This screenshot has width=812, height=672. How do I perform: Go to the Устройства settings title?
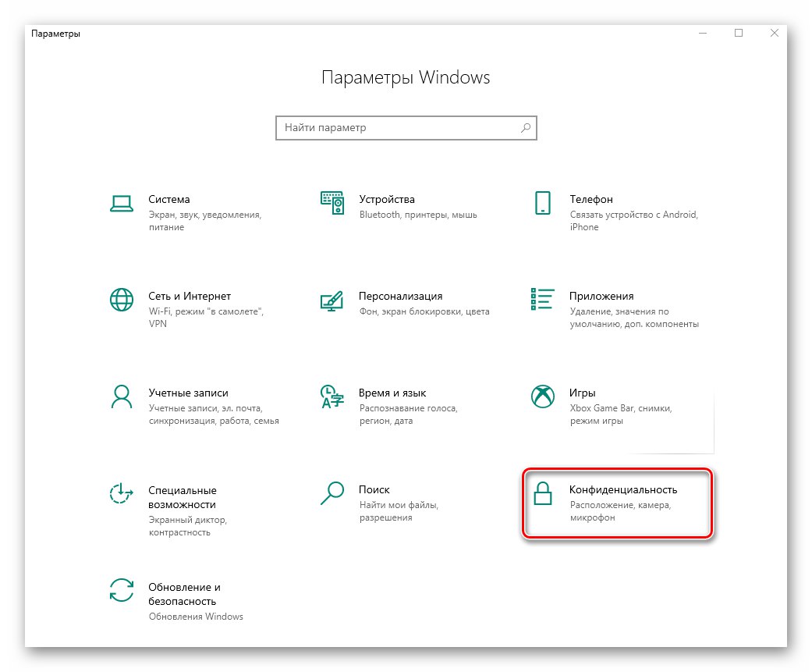[386, 199]
